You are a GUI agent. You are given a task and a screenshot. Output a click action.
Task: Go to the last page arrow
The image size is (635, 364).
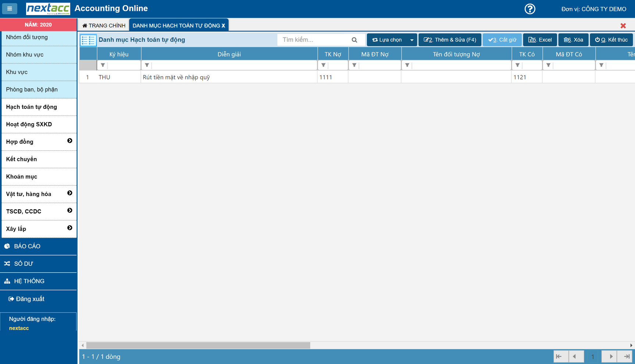tap(627, 356)
